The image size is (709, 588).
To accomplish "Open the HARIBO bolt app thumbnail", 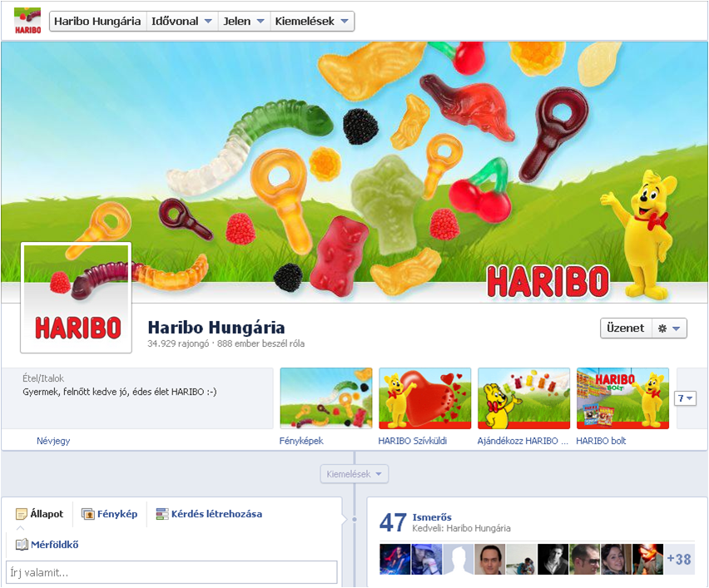I will (x=622, y=398).
